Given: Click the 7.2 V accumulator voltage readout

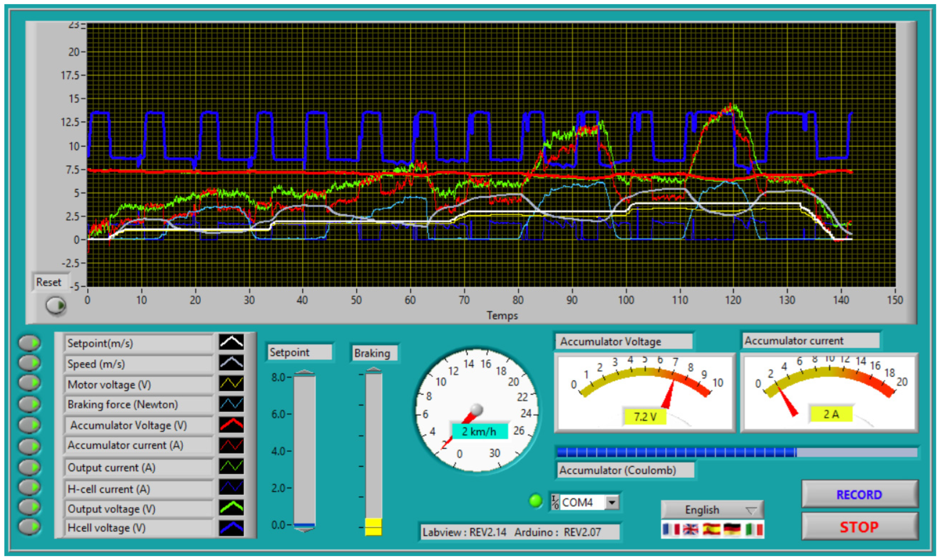Looking at the screenshot, I should (645, 417).
